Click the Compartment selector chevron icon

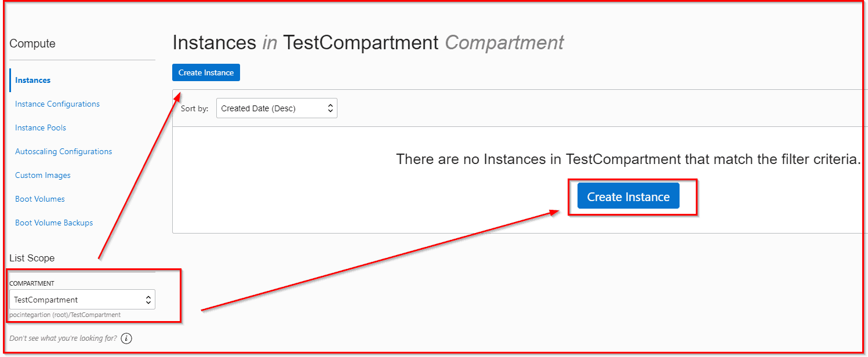click(150, 299)
